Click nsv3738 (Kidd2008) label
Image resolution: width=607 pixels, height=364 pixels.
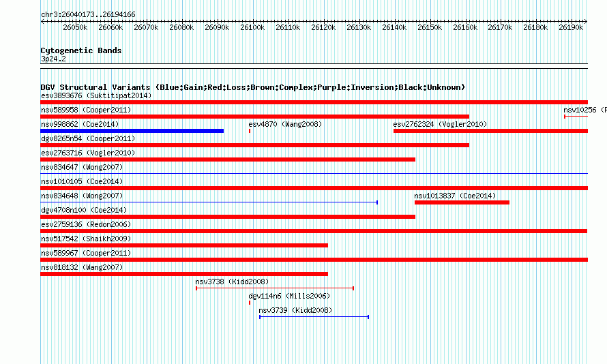[232, 282]
